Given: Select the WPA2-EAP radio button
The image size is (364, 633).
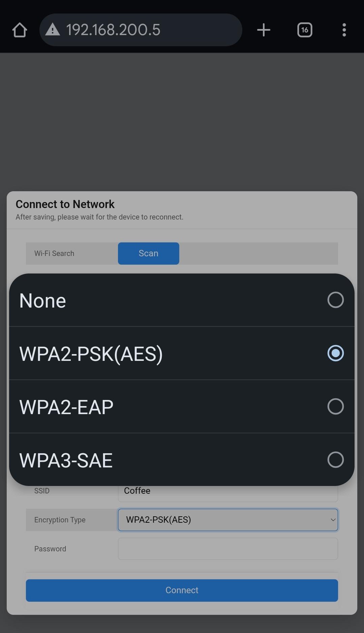Looking at the screenshot, I should (335, 406).
